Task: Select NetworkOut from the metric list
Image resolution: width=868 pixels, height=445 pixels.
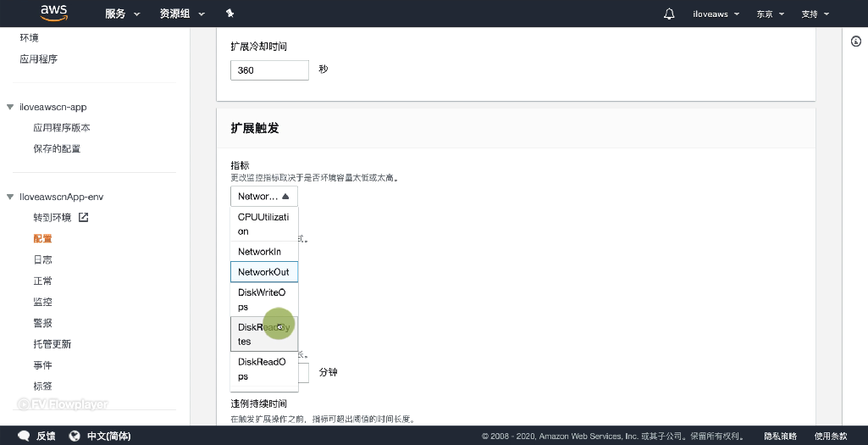Action: [x=264, y=272]
